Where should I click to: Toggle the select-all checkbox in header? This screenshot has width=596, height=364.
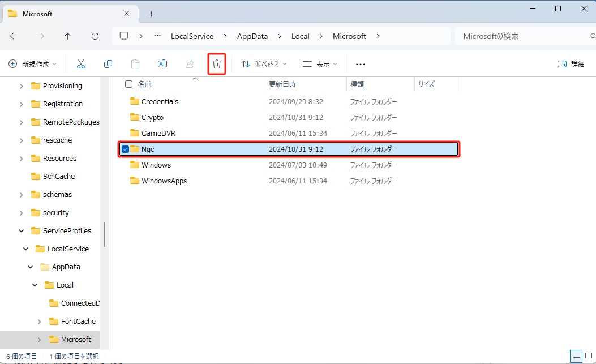point(128,84)
